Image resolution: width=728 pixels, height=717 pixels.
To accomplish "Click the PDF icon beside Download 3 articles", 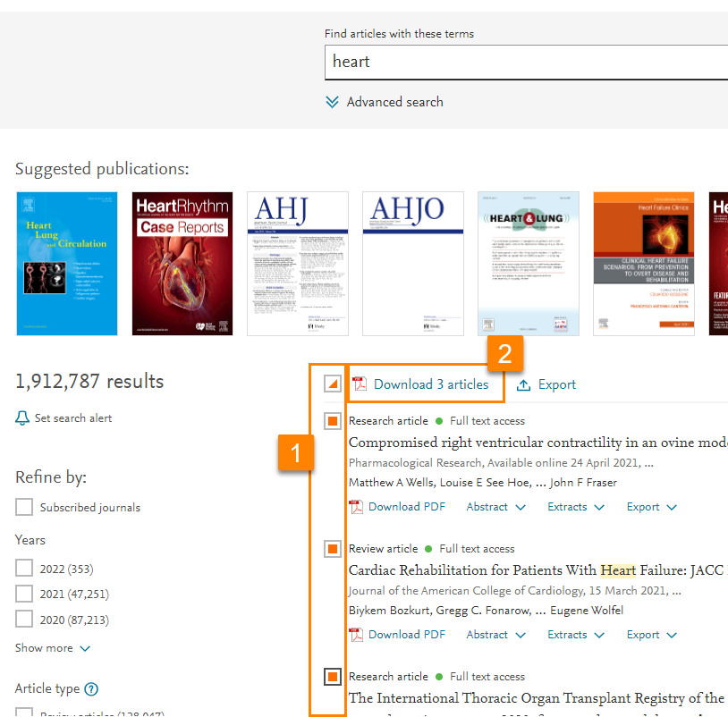I will [x=361, y=384].
